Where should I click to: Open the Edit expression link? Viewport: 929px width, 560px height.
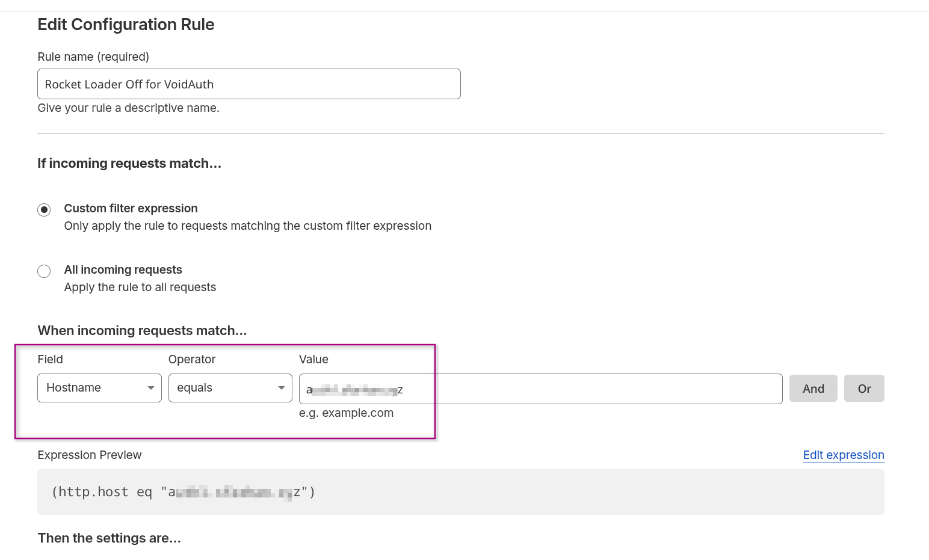tap(843, 455)
